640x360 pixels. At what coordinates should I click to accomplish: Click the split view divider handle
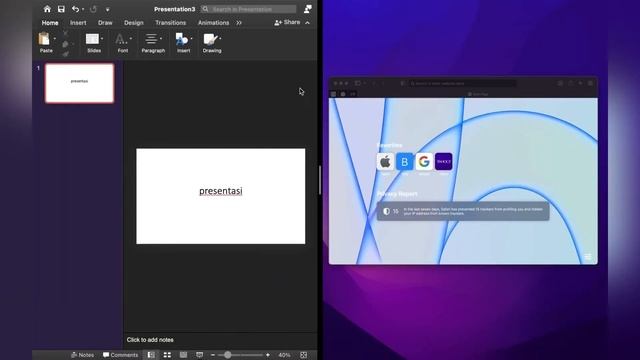(x=320, y=180)
